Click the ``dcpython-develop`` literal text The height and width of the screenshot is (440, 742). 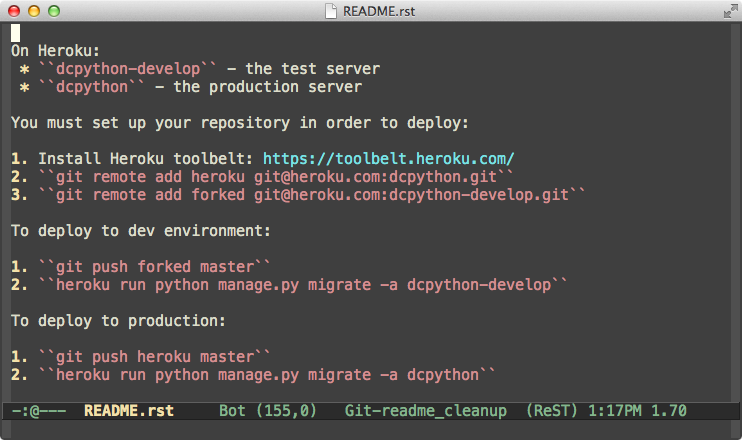click(128, 69)
